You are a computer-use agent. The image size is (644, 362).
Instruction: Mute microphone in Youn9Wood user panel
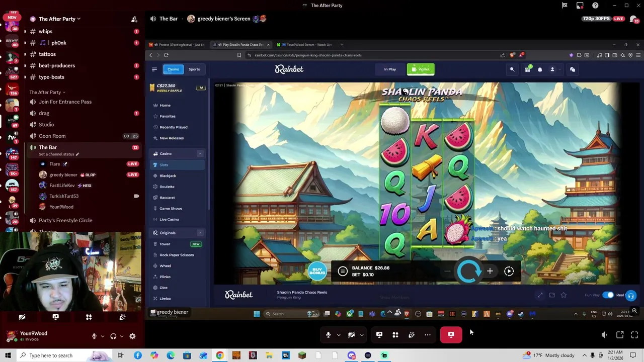[x=94, y=336]
